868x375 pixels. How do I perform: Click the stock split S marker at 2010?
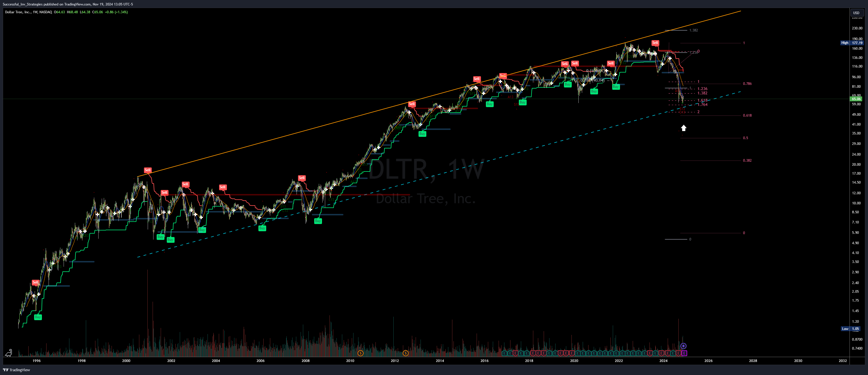[x=360, y=353]
